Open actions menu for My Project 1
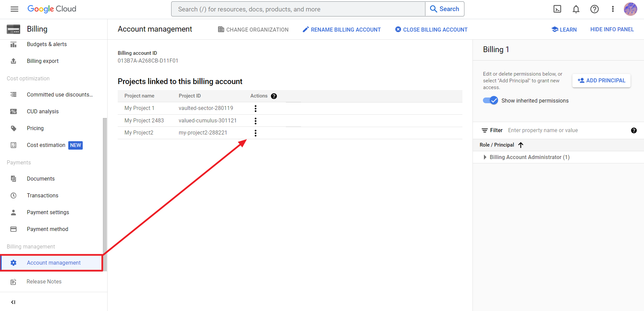The image size is (644, 311). (x=256, y=108)
